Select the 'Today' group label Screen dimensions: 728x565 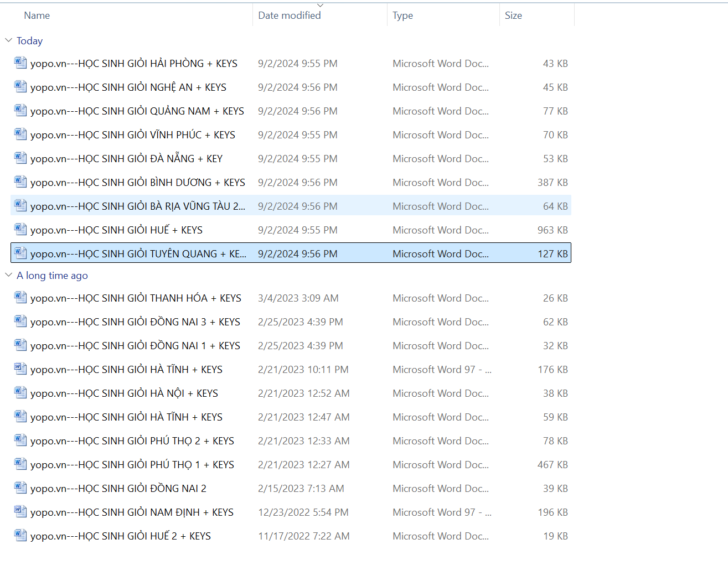[30, 41]
